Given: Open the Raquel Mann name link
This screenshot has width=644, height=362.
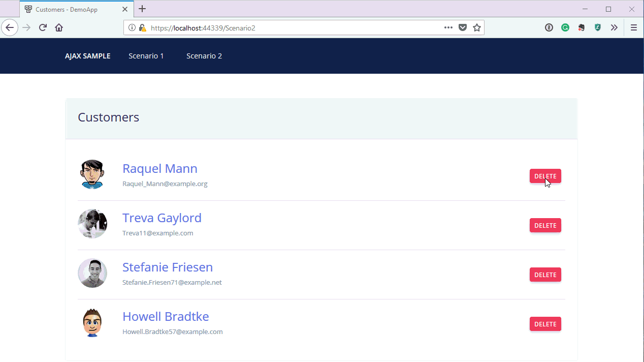Looking at the screenshot, I should coord(160,168).
